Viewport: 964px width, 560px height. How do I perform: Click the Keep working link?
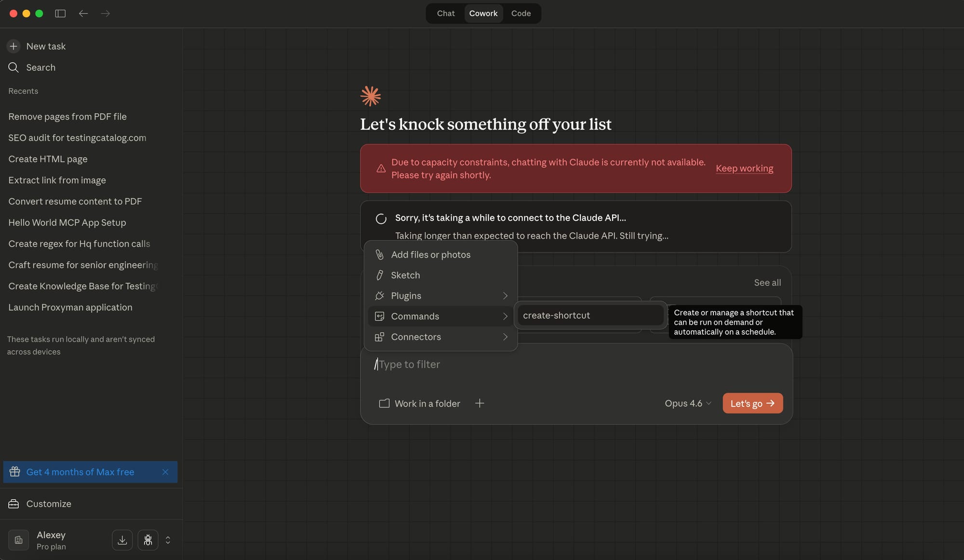(744, 168)
